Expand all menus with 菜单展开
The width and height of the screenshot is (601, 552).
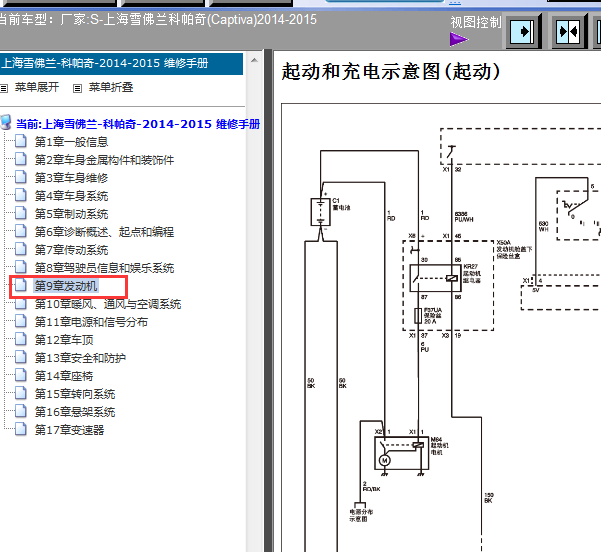coord(37,87)
